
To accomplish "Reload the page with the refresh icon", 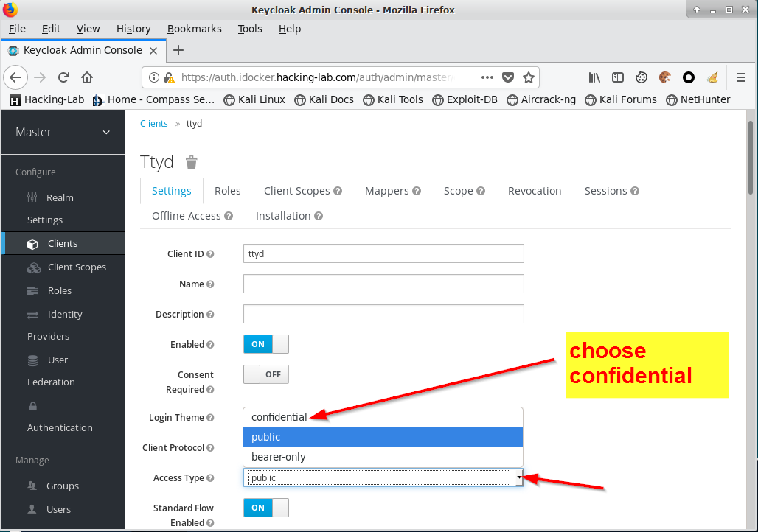I will pos(63,77).
